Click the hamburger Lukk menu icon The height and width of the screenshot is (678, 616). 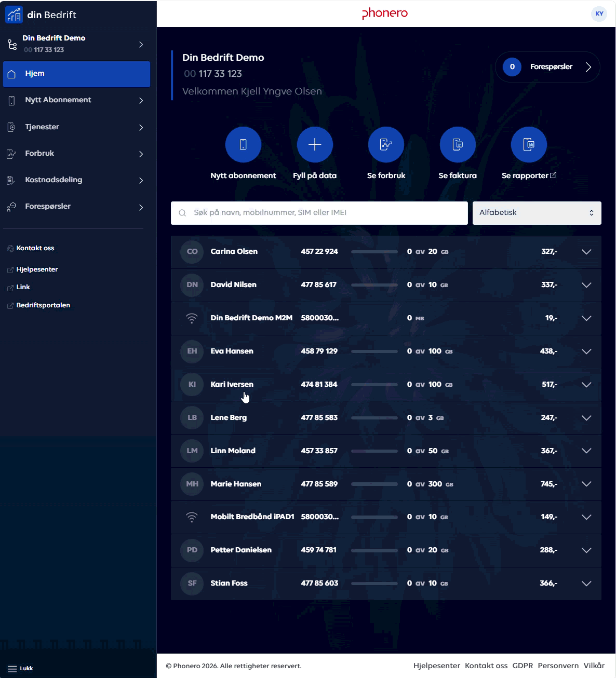click(x=12, y=669)
